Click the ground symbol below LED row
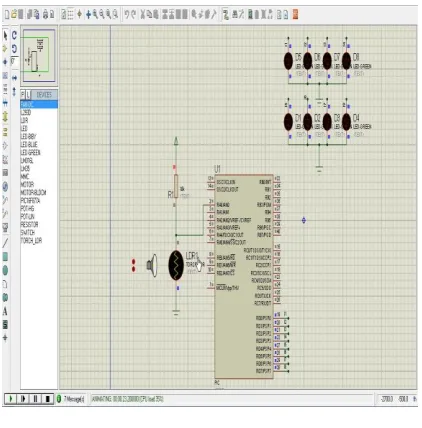Viewport: 422px width, 428px height. click(x=319, y=170)
